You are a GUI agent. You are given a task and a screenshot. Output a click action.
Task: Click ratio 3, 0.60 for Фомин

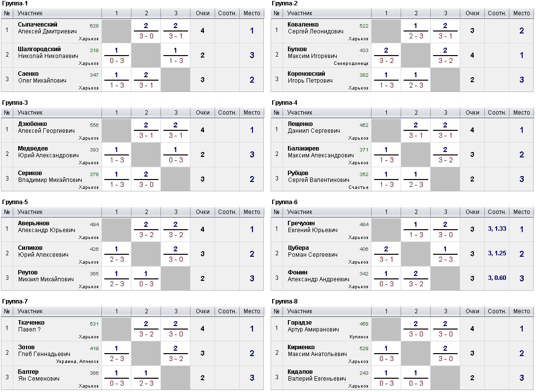click(x=497, y=278)
